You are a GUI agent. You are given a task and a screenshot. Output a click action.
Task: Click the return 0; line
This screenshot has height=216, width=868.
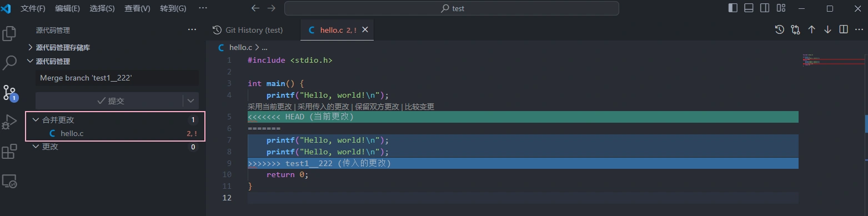point(287,174)
